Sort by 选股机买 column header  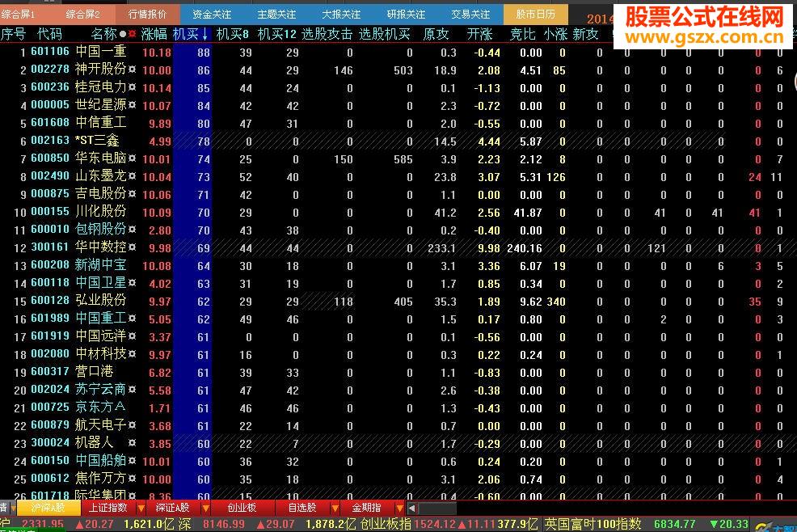tap(384, 34)
